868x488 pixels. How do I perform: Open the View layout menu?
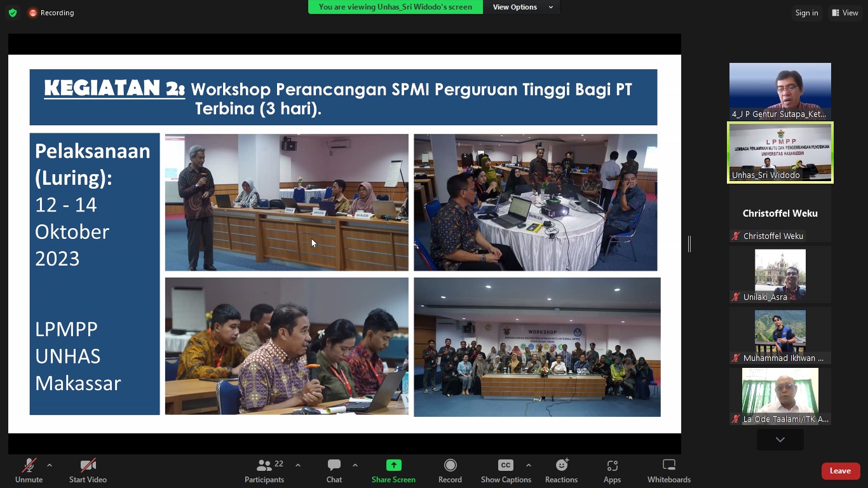[x=845, y=13]
